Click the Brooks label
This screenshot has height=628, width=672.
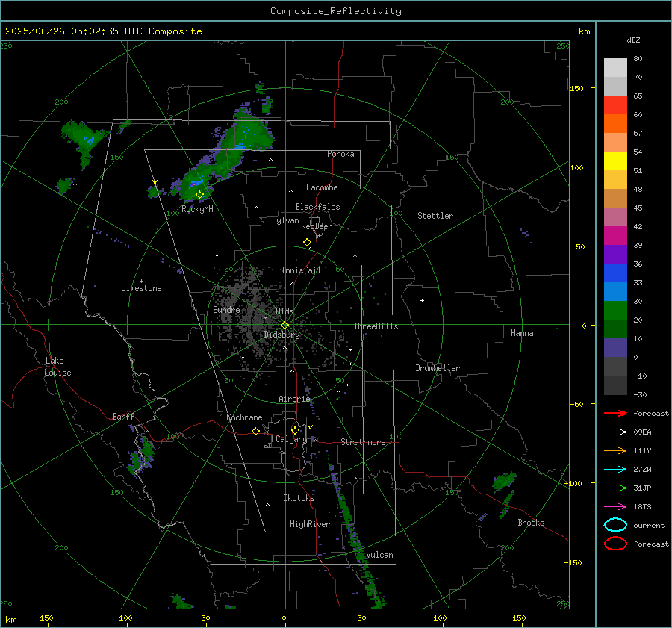(531, 523)
